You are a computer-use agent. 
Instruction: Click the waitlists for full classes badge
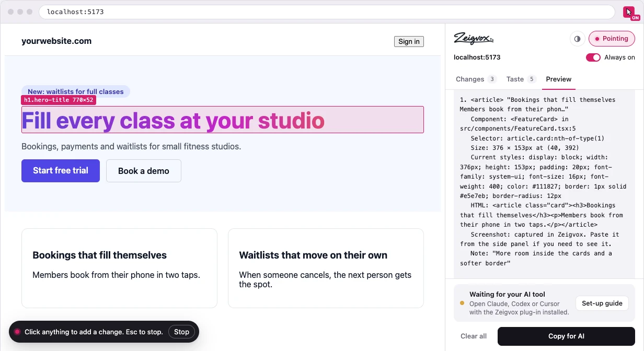click(76, 91)
